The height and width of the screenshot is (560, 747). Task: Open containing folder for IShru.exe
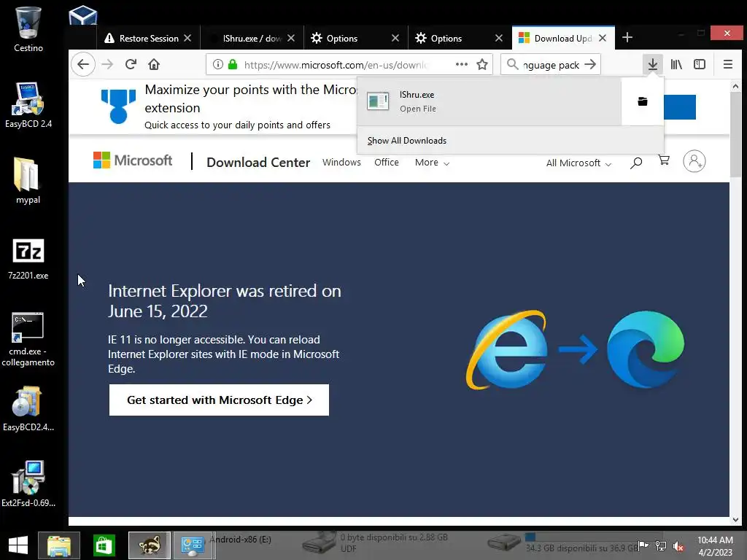point(643,101)
